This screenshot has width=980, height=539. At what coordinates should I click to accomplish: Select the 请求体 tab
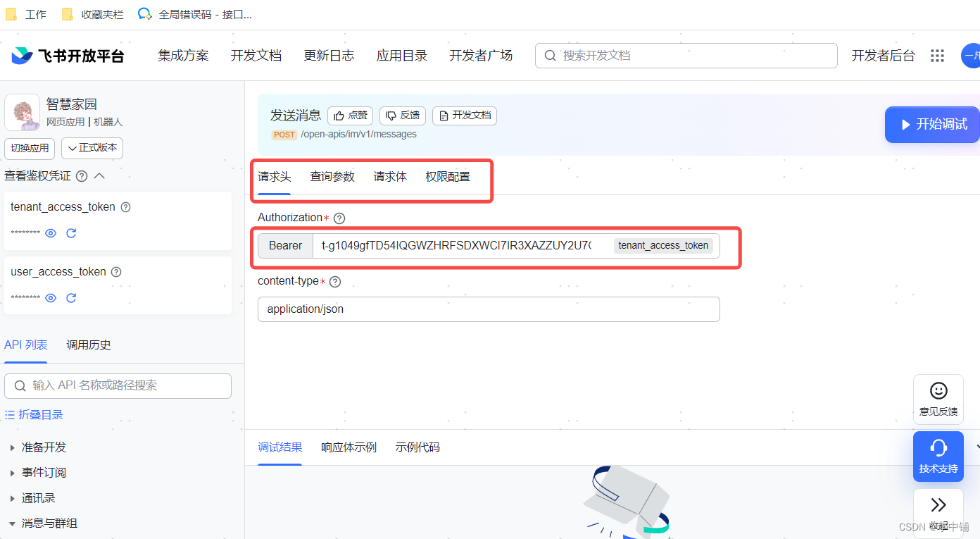[x=390, y=177]
